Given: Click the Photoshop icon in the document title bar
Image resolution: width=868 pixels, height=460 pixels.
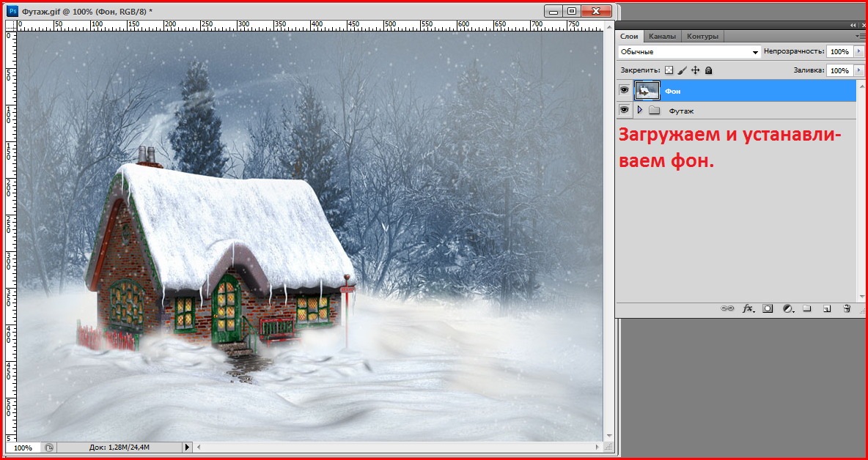Looking at the screenshot, I should 14,10.
